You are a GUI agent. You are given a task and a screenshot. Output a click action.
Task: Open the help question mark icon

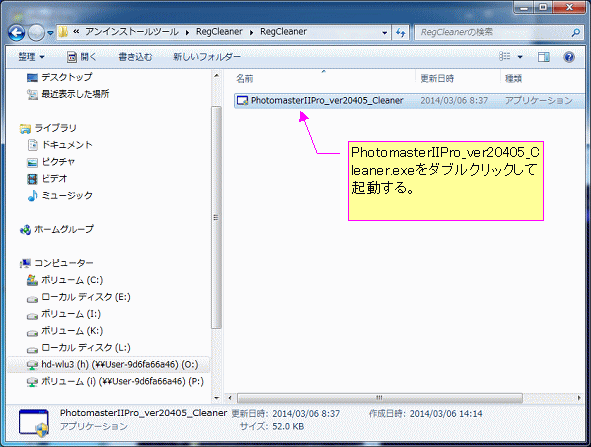pyautogui.click(x=569, y=57)
